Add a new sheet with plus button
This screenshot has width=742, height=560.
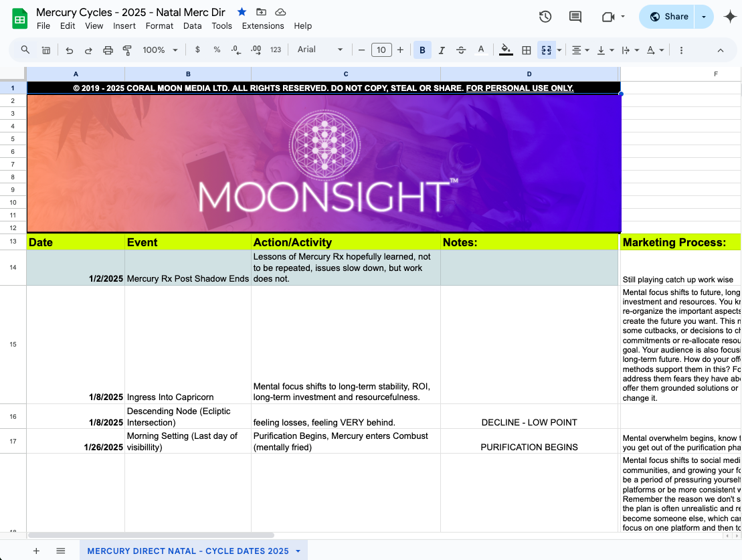(x=36, y=551)
